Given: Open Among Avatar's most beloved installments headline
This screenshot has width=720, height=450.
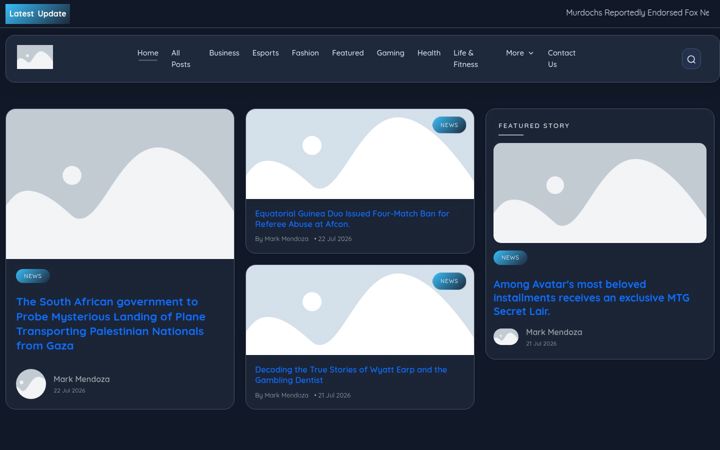Looking at the screenshot, I should point(591,298).
